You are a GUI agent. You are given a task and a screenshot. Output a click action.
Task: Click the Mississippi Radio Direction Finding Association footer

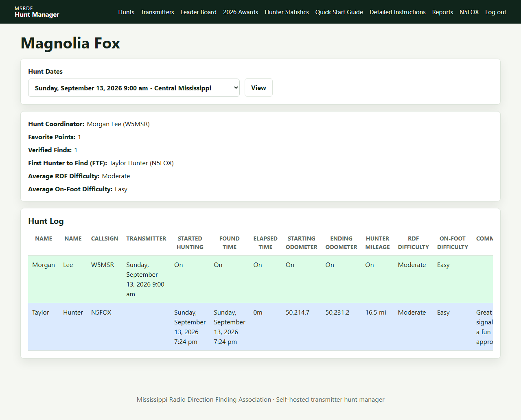(x=260, y=400)
